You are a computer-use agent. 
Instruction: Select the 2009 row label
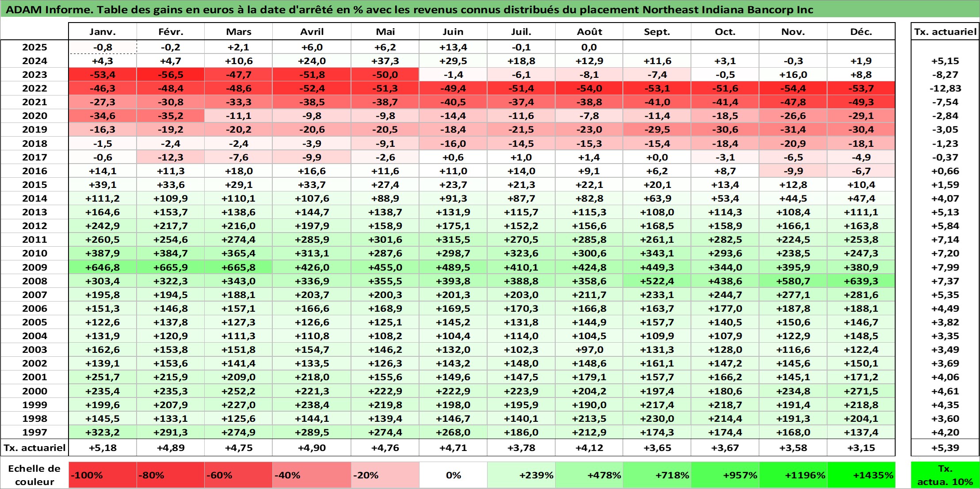34,267
